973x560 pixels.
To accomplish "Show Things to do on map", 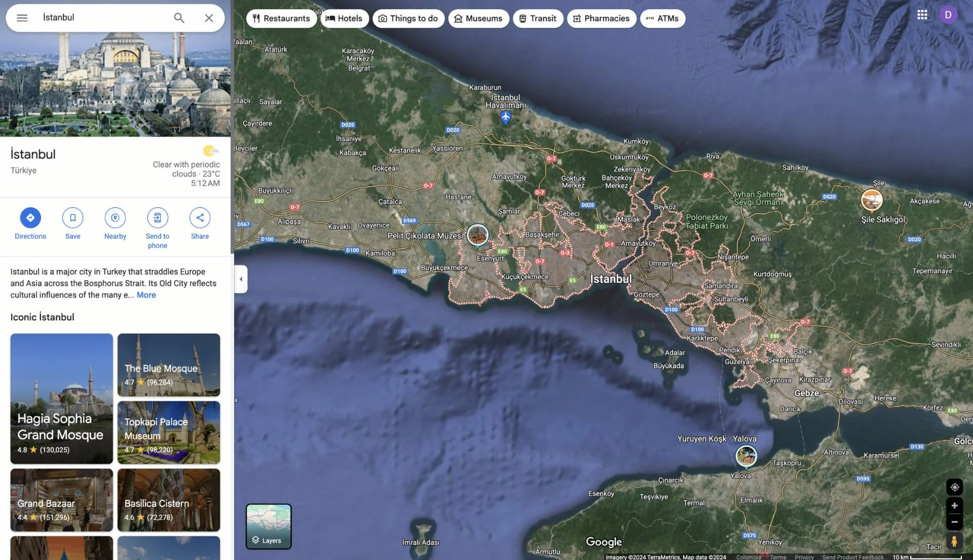I will [408, 18].
